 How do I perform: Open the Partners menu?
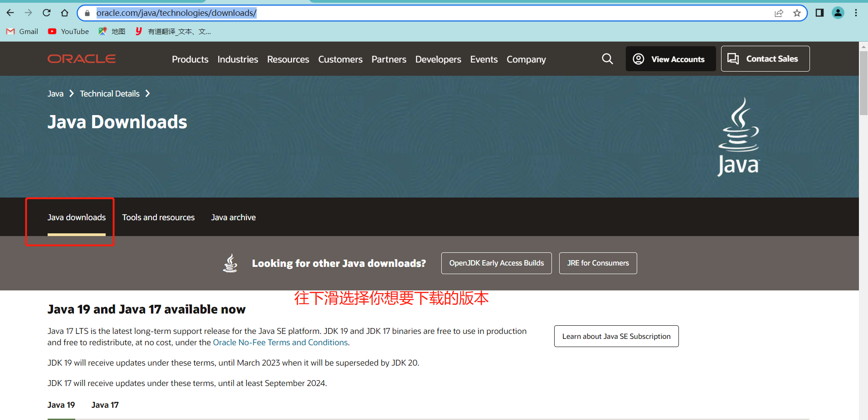[x=389, y=59]
